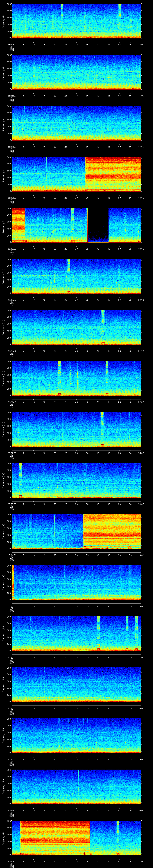This screenshot has width=153, height=868.
Task: Select the burst near 4 seconds in 23:23:00 panel
Action: click(x=20, y=480)
